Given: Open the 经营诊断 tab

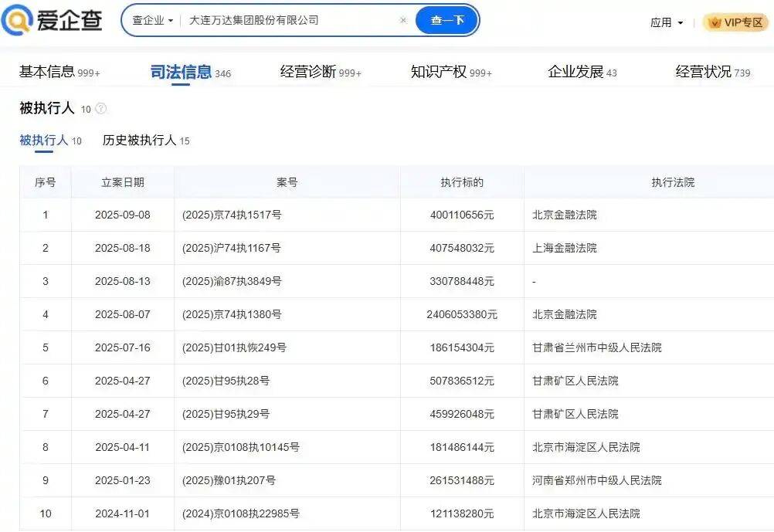Looking at the screenshot, I should click(321, 72).
